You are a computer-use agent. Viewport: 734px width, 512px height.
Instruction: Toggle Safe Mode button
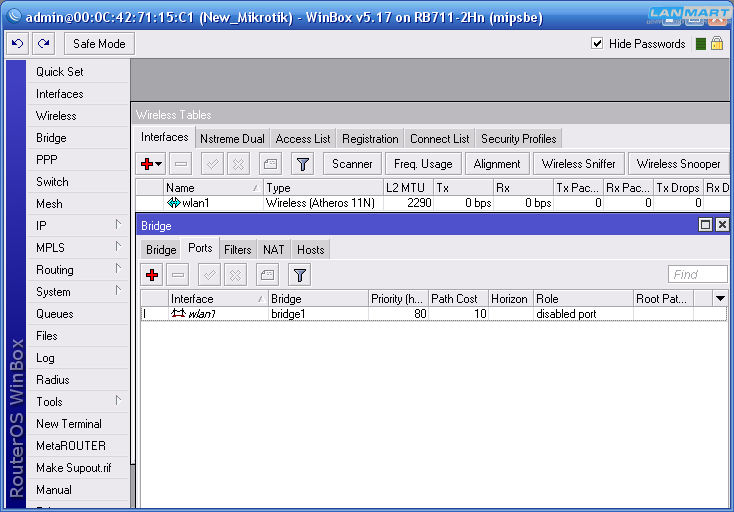(x=99, y=44)
